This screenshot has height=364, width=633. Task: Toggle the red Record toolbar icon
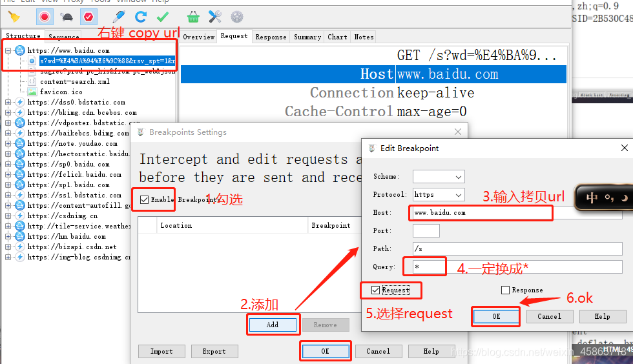pos(45,17)
